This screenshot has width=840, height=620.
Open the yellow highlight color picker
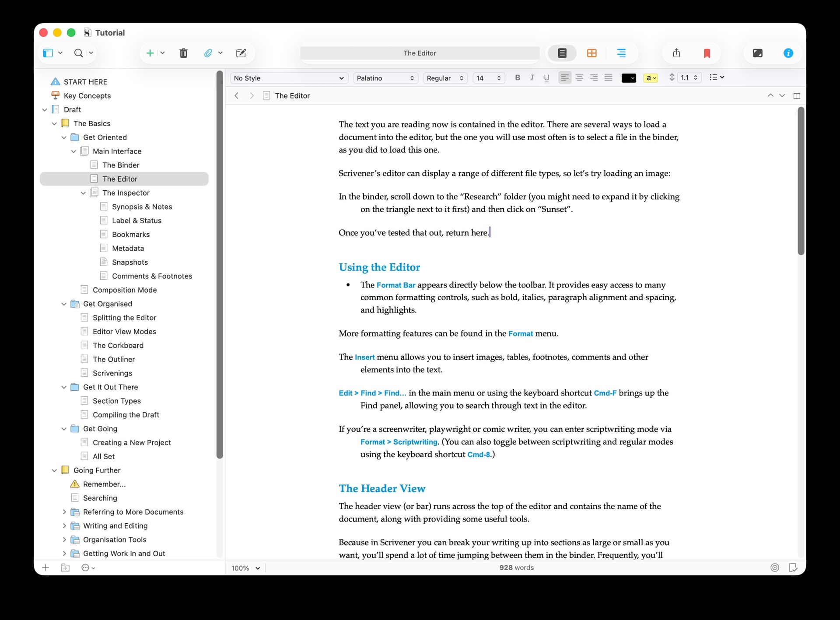click(651, 78)
